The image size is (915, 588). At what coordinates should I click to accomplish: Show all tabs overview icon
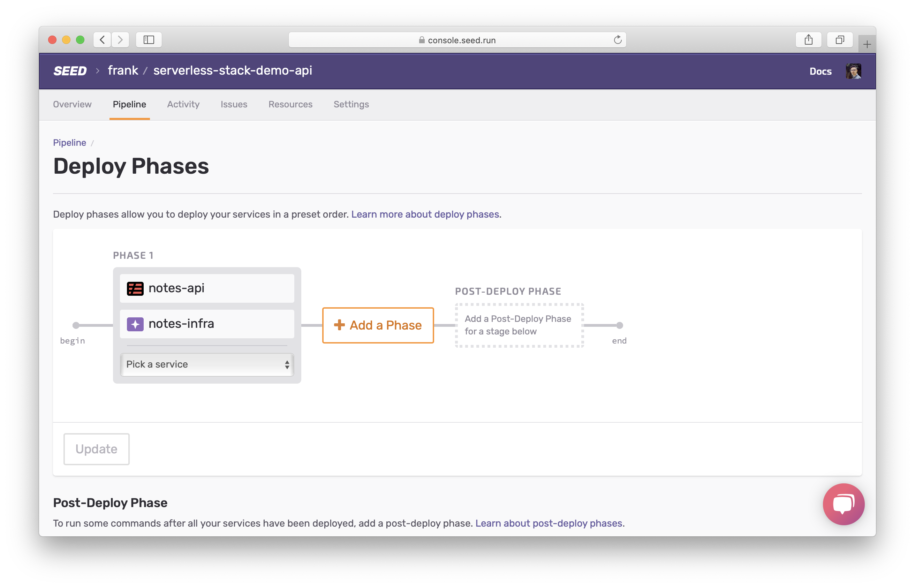pyautogui.click(x=839, y=40)
